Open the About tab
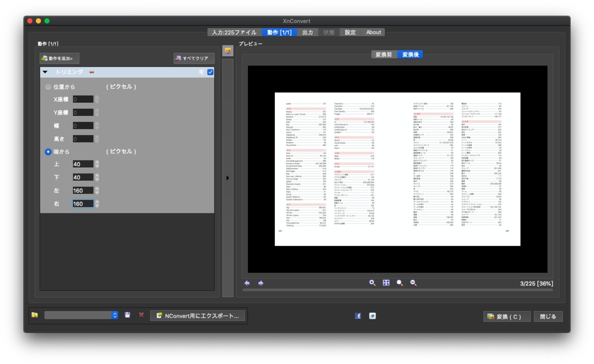 (x=374, y=32)
